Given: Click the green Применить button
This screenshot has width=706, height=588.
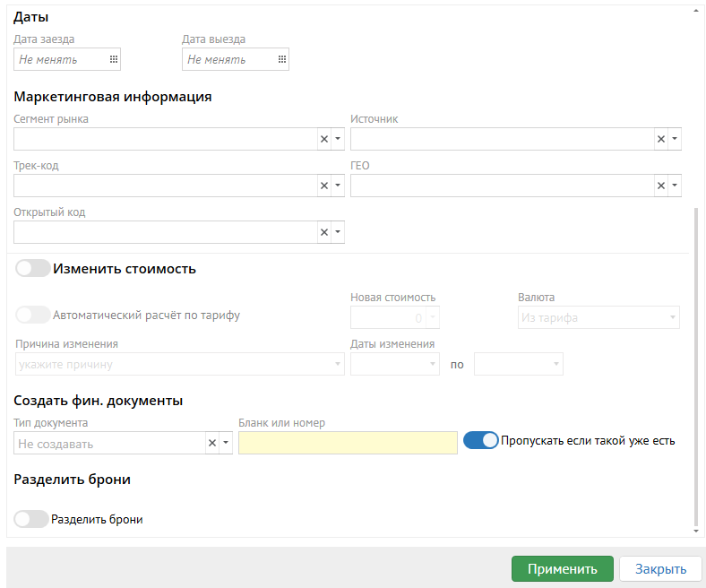Looking at the screenshot, I should [x=562, y=568].
